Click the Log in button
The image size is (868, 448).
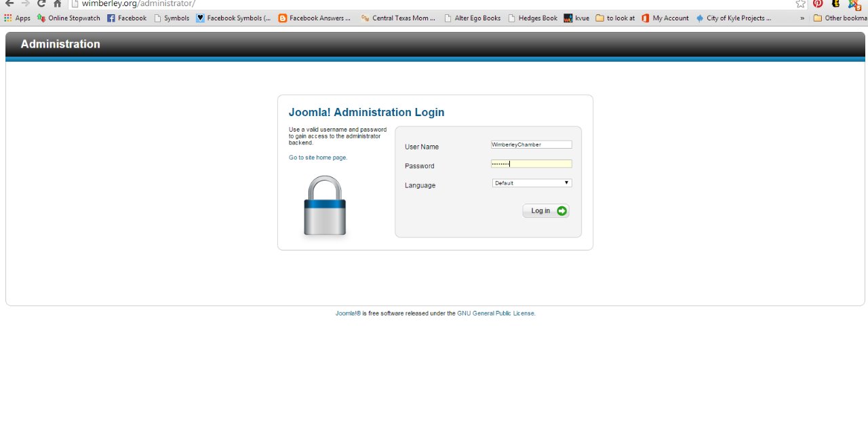541,211
